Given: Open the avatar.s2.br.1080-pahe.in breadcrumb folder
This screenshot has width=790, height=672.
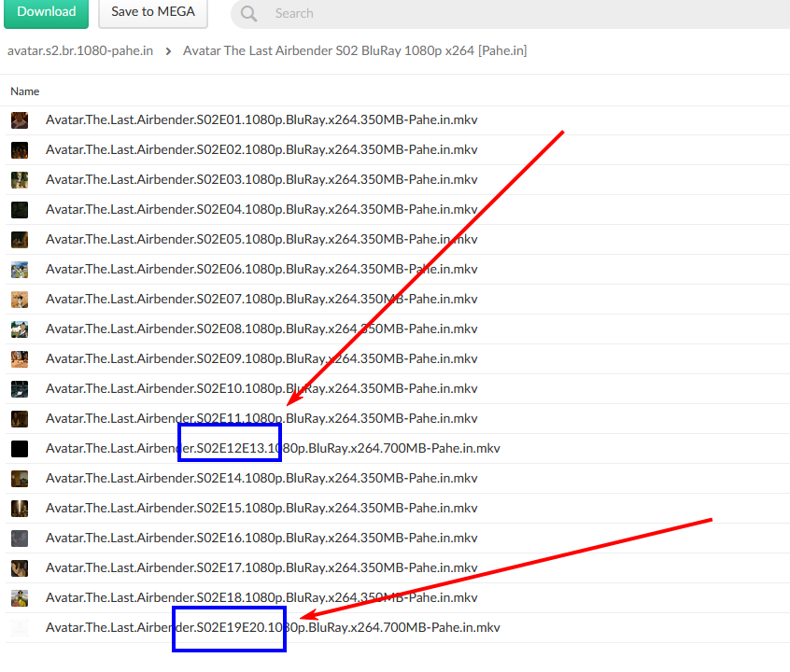Looking at the screenshot, I should [x=80, y=51].
